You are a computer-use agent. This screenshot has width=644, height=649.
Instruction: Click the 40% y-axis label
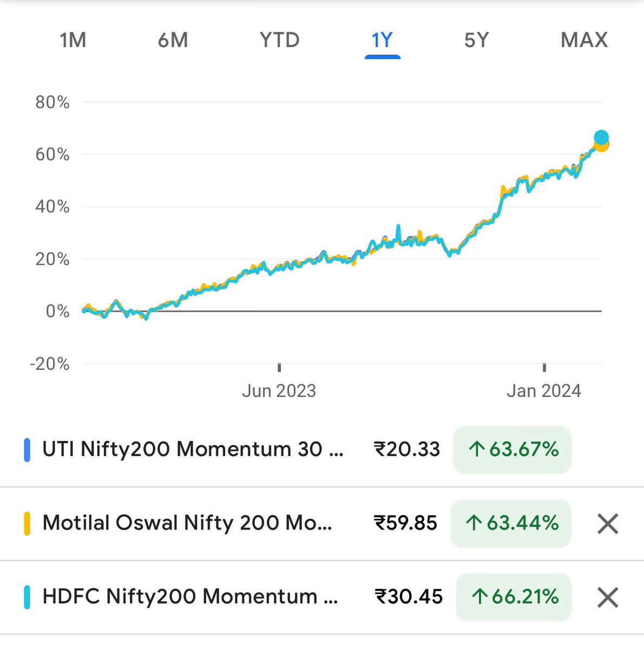pyautogui.click(x=52, y=207)
